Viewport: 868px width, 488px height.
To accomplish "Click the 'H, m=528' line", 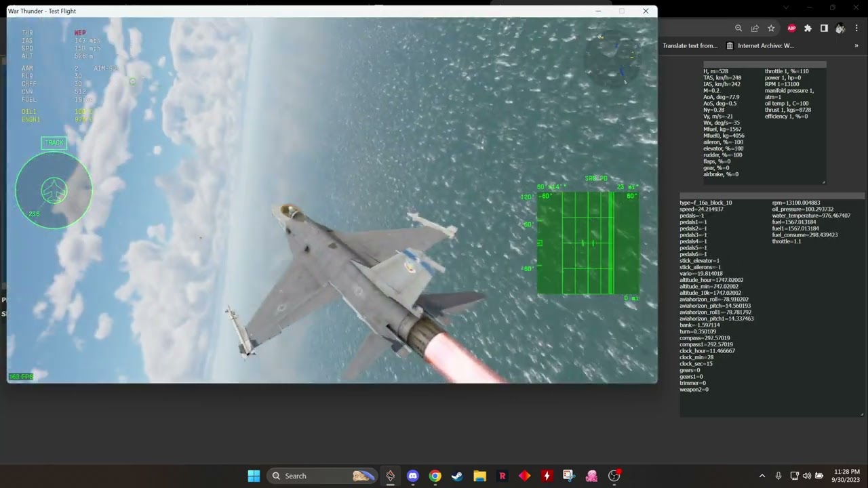I will (x=715, y=71).
